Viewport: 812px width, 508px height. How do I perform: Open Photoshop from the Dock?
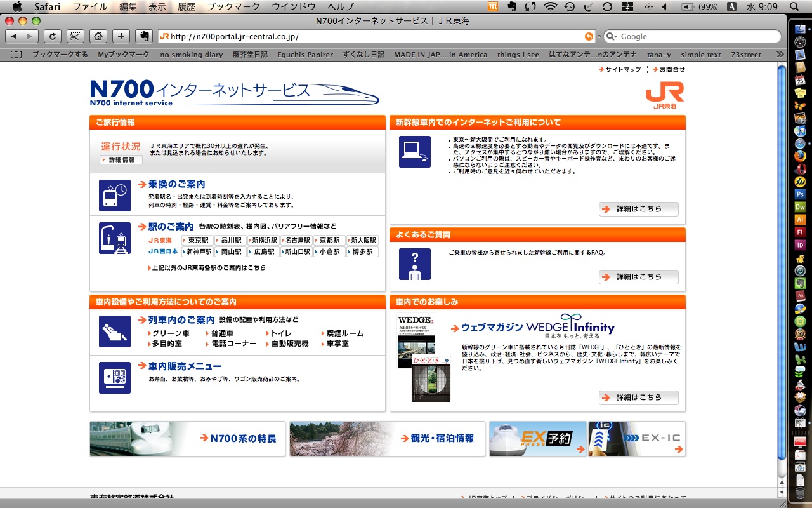click(800, 194)
